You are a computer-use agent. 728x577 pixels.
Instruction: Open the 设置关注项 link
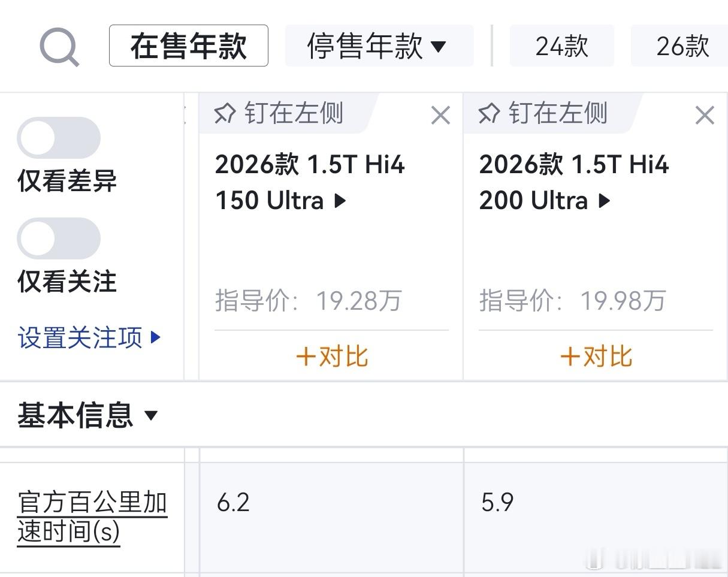click(80, 337)
